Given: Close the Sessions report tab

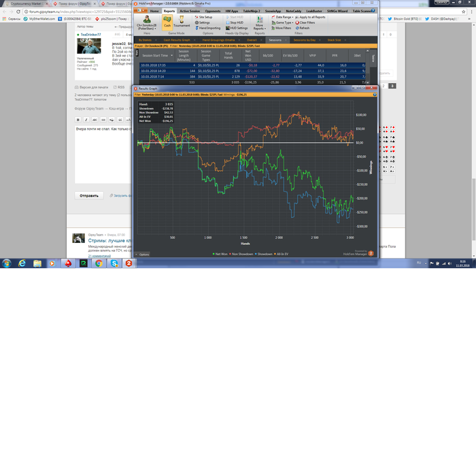Looking at the screenshot, I should [x=286, y=40].
